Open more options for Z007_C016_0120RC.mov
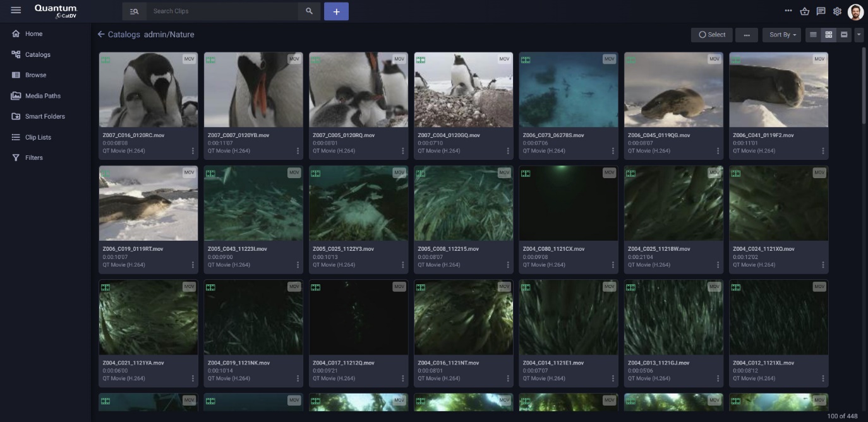Image resolution: width=868 pixels, height=422 pixels. pos(193,151)
